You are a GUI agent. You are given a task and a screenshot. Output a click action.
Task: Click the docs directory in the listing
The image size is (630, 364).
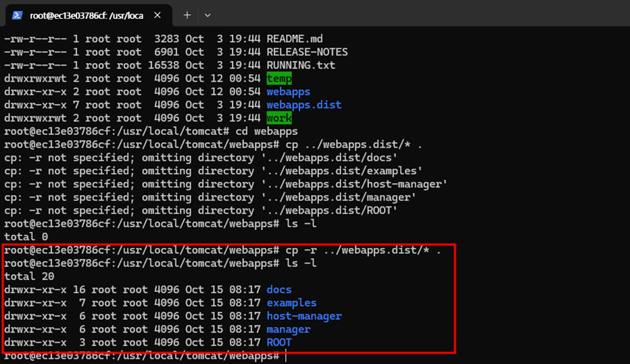[279, 290]
